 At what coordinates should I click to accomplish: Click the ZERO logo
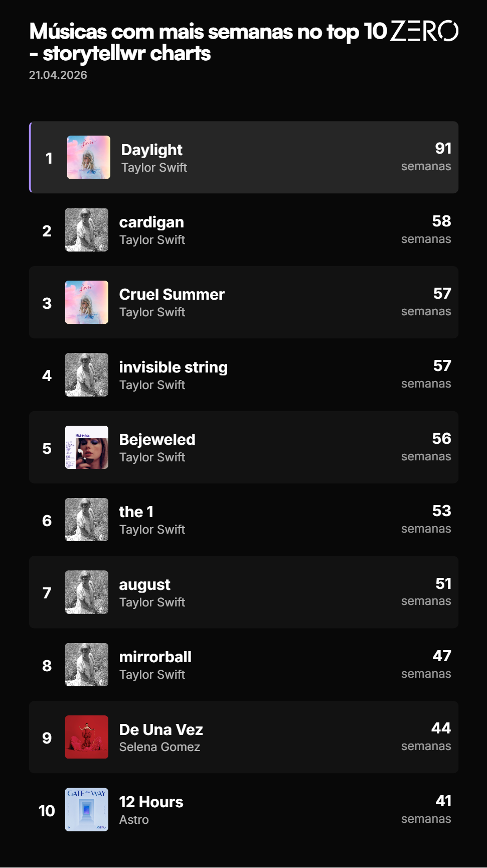point(424,31)
